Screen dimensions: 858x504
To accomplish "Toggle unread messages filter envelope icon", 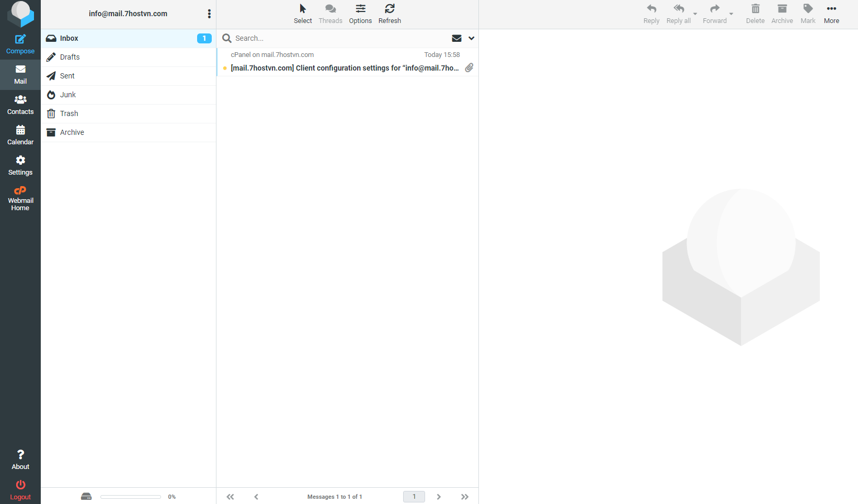I will click(x=456, y=38).
